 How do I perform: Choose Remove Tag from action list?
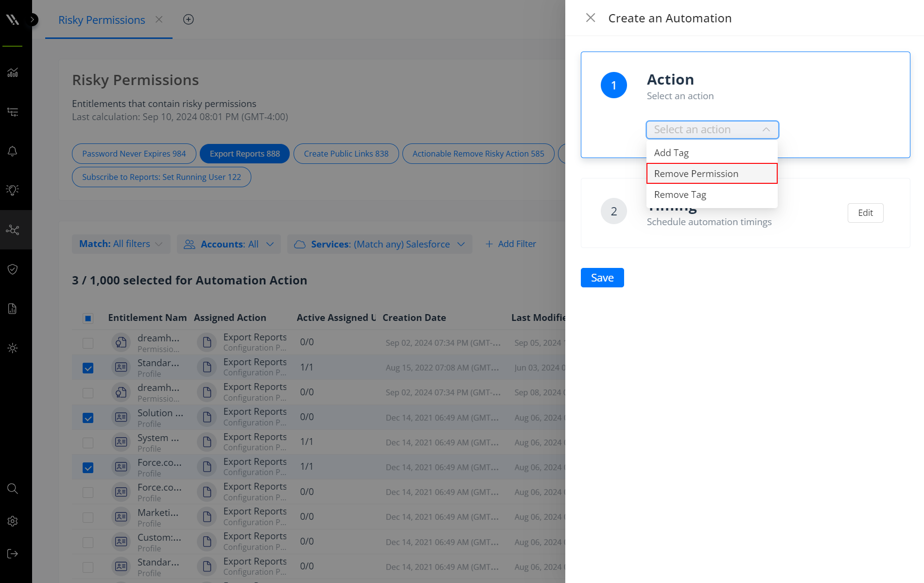click(712, 194)
